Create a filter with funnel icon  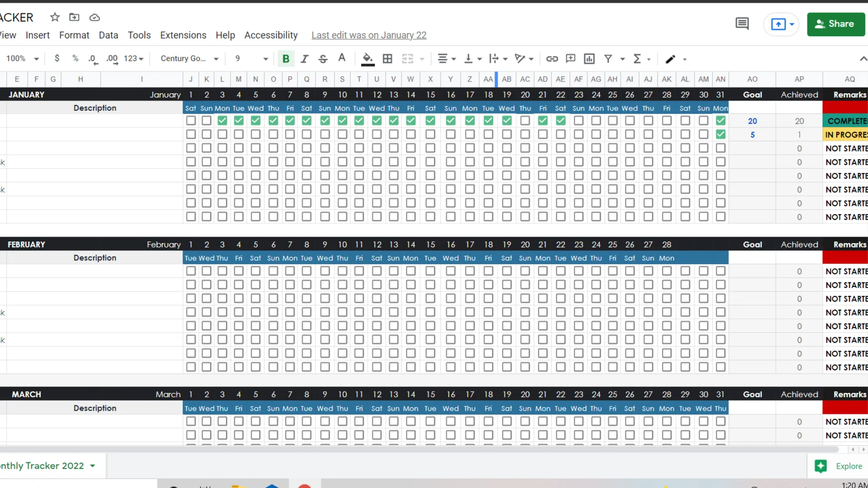pyautogui.click(x=608, y=59)
